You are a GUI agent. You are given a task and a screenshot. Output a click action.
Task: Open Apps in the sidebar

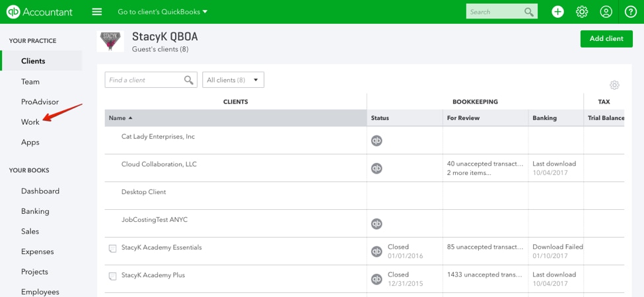30,143
